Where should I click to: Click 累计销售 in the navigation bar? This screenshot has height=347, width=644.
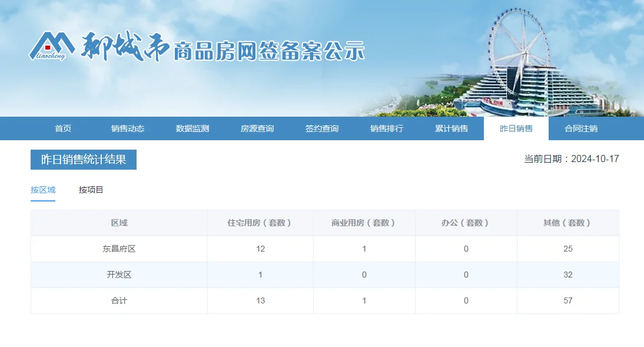tap(452, 128)
